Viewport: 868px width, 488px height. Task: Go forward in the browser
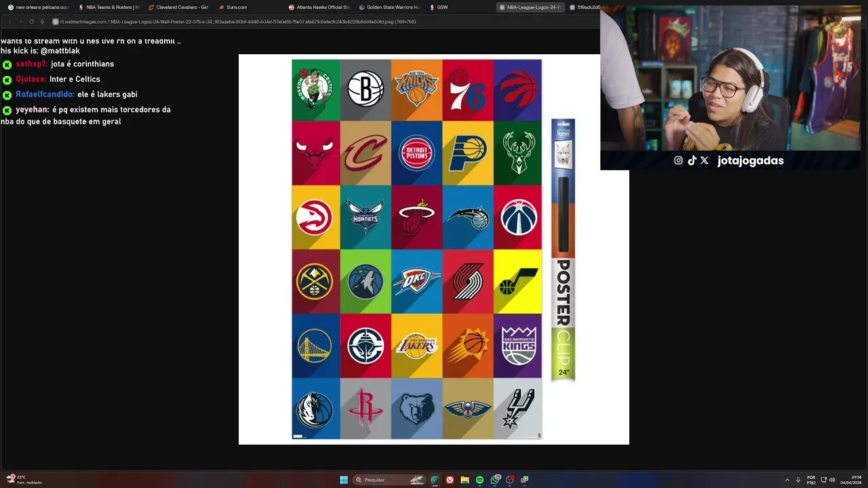point(20,22)
